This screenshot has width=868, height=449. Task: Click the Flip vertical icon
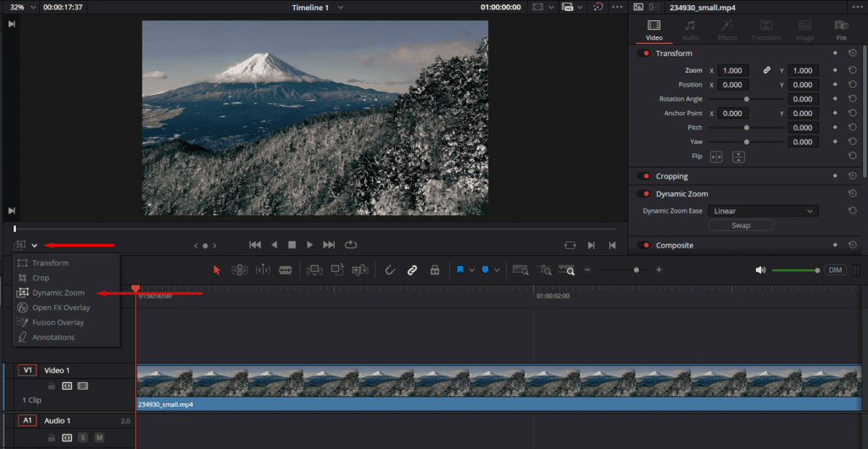tap(738, 157)
